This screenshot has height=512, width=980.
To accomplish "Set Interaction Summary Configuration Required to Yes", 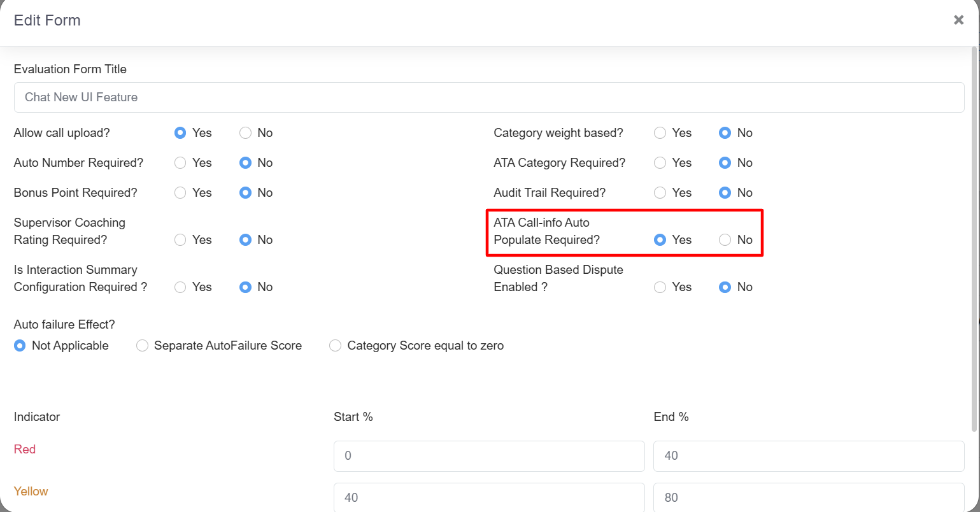I will pos(181,287).
